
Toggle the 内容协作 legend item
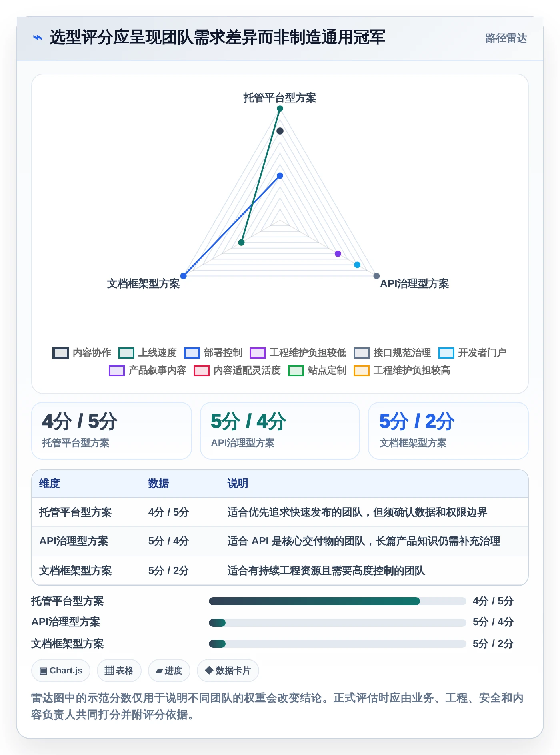pyautogui.click(x=82, y=353)
